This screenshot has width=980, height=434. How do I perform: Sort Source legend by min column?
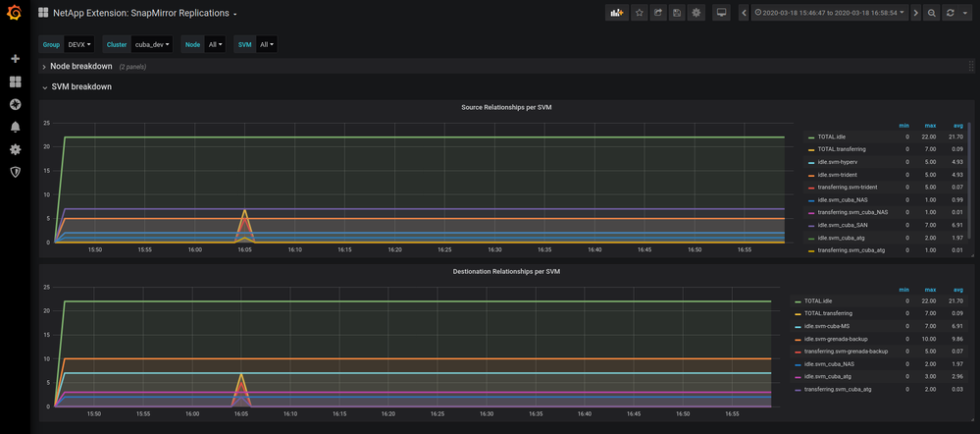(903, 126)
